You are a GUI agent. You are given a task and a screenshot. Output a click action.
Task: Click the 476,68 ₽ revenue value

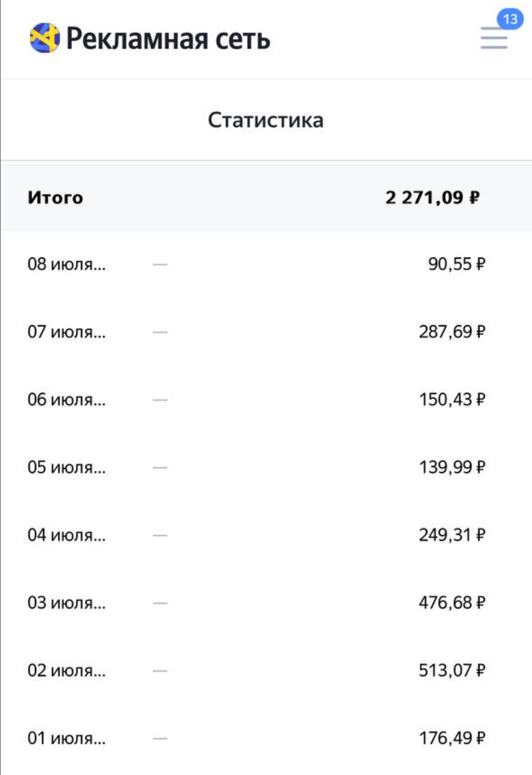tap(452, 603)
